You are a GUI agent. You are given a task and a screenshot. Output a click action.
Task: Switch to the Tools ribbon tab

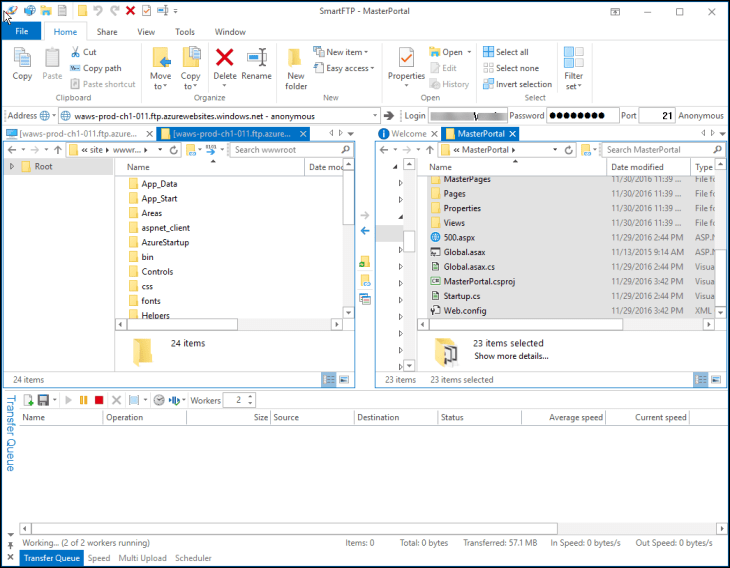click(x=185, y=32)
